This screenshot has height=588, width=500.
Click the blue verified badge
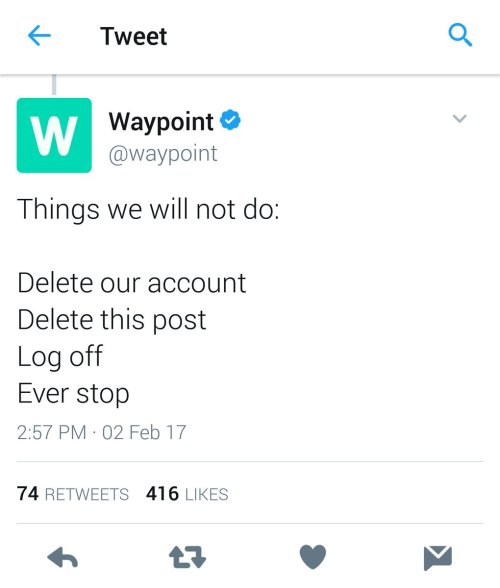coord(230,120)
